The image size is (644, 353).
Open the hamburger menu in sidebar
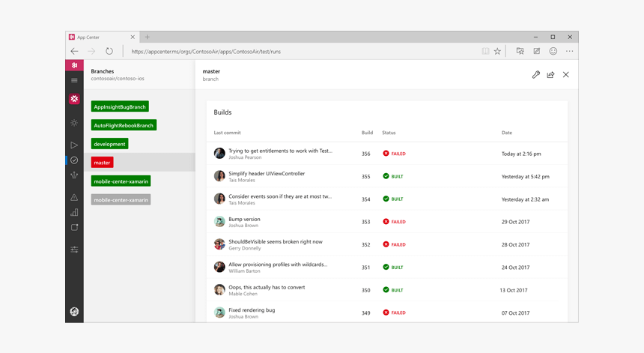74,80
